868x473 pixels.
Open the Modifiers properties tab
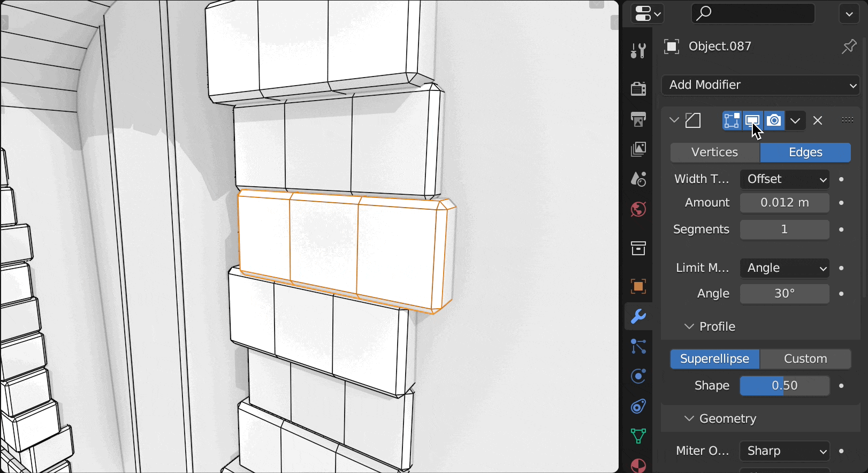point(638,316)
